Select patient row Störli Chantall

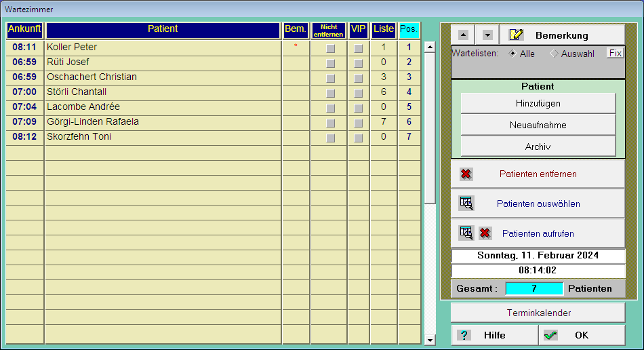click(x=163, y=92)
